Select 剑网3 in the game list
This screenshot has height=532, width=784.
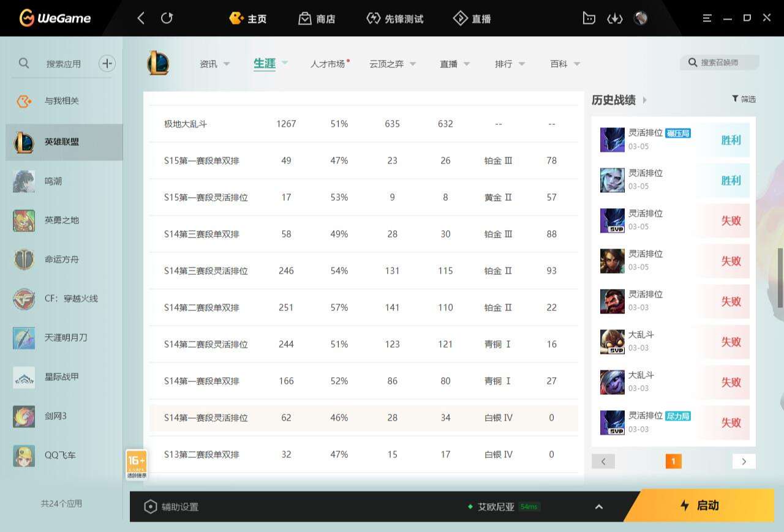[x=64, y=416]
